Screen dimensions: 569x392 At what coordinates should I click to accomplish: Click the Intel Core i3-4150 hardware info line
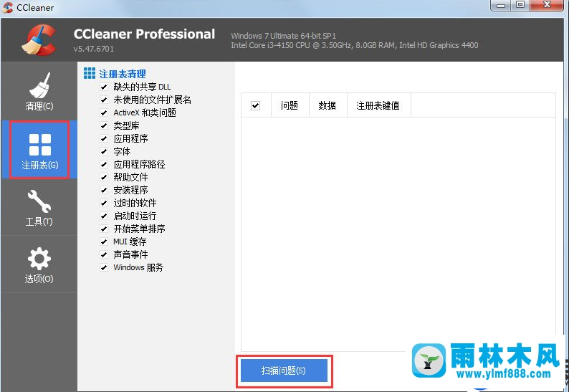[x=355, y=45]
